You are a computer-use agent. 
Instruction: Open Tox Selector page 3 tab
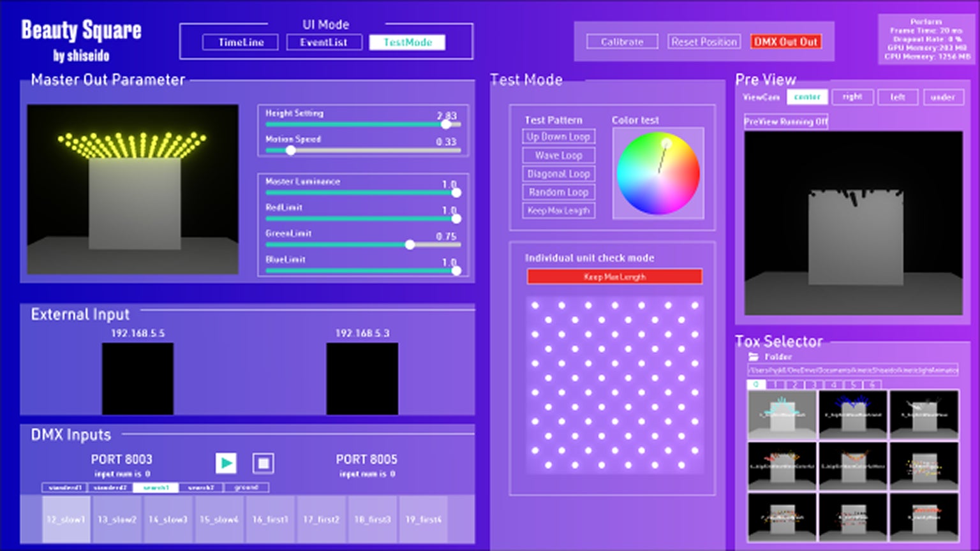814,385
